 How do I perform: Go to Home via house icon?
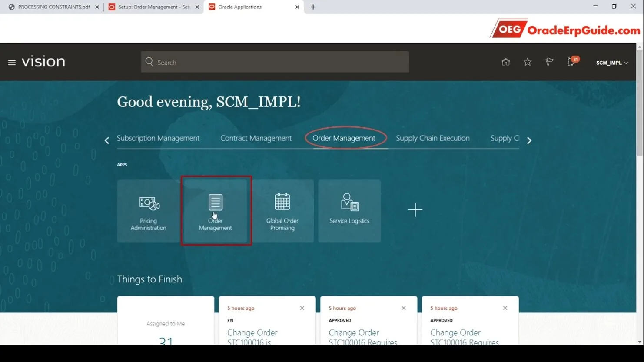coord(505,62)
